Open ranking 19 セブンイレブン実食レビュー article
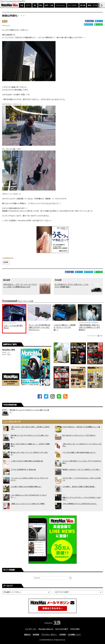This screenshot has height=644, width=105. [28, 504]
